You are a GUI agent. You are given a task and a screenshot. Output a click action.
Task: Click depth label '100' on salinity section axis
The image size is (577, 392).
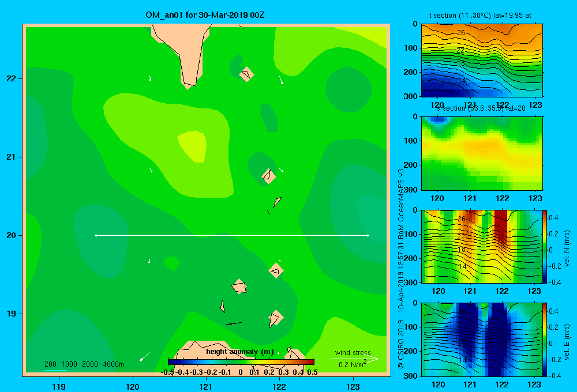pos(411,141)
